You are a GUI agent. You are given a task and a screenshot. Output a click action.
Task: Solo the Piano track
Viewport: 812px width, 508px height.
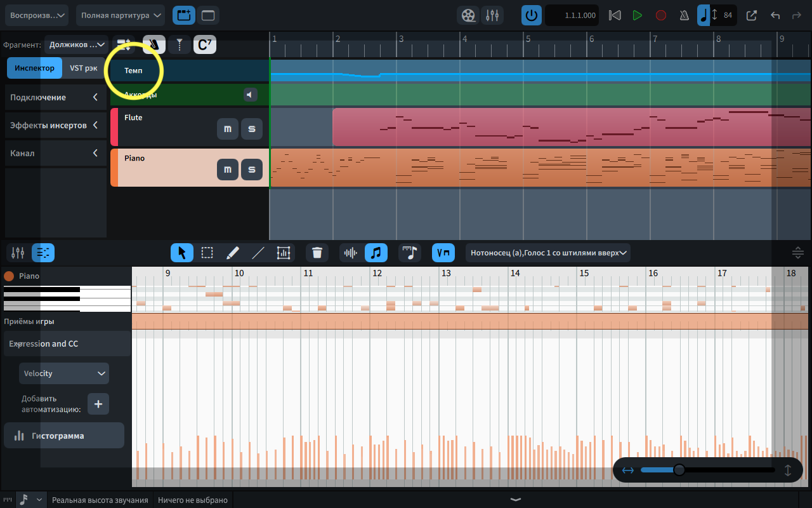tap(251, 170)
